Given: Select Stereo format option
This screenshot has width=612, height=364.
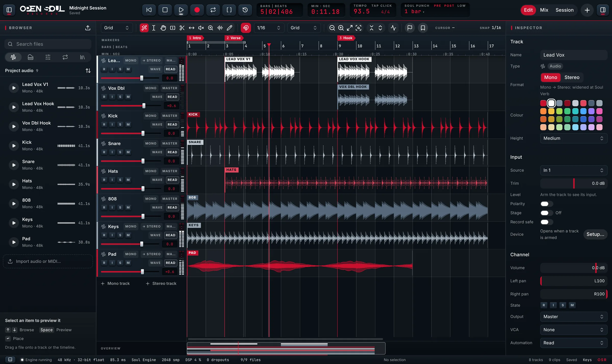Looking at the screenshot, I should click(x=572, y=77).
